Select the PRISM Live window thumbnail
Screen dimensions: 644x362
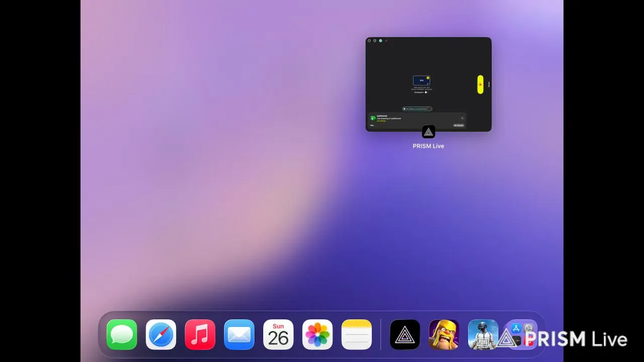(429, 84)
